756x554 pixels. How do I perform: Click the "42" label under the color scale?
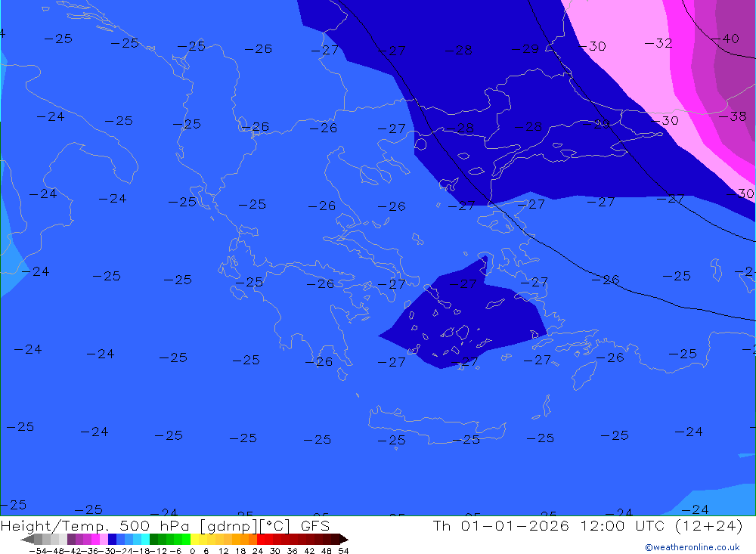coord(309,551)
